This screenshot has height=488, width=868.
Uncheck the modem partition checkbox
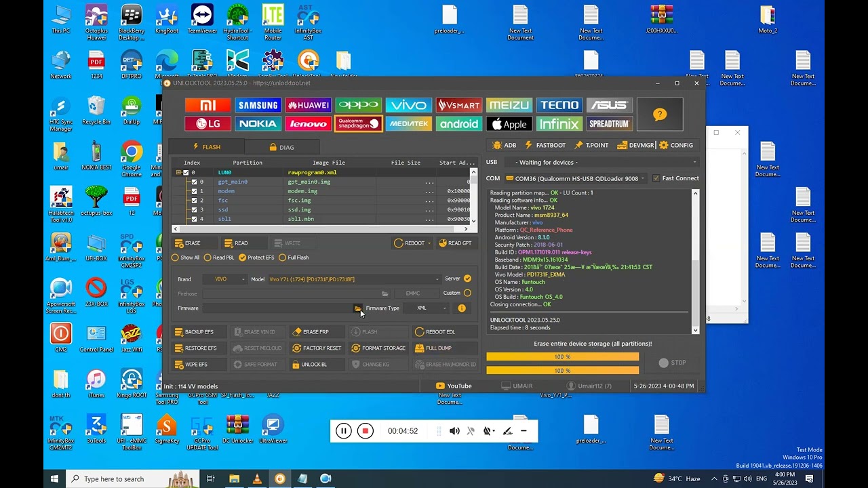(x=194, y=191)
